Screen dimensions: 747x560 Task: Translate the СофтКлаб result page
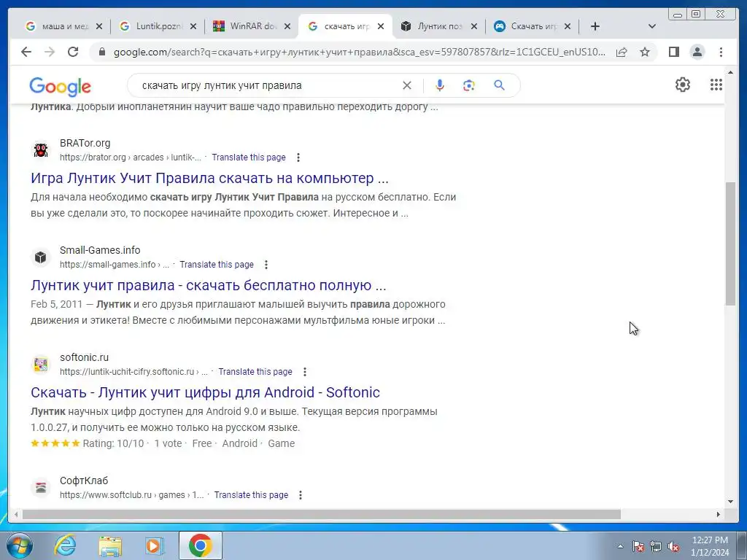click(x=251, y=495)
